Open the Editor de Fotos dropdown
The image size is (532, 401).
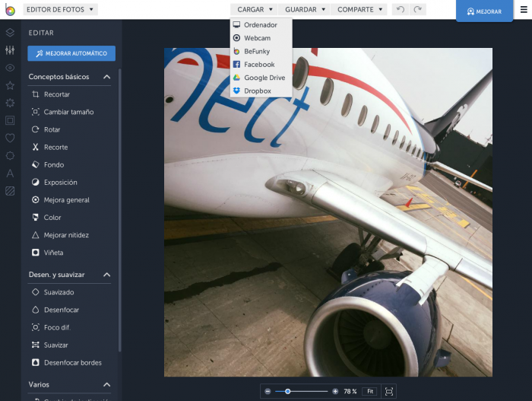(x=60, y=10)
